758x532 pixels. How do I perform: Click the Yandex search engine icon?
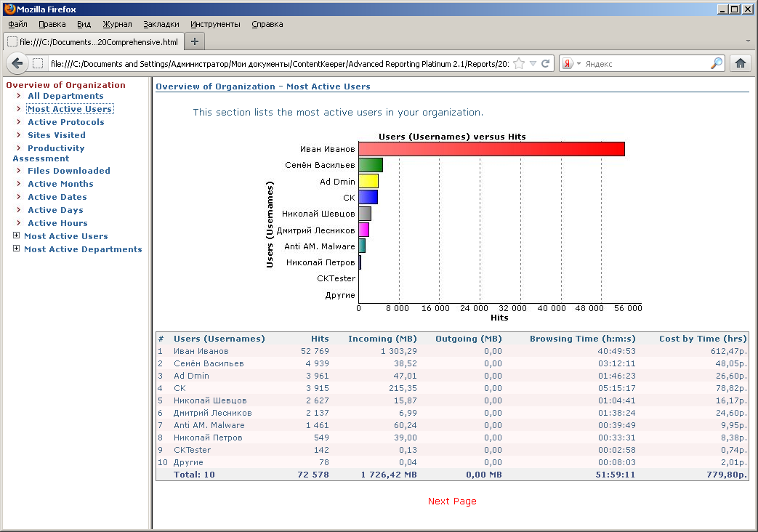pos(567,64)
